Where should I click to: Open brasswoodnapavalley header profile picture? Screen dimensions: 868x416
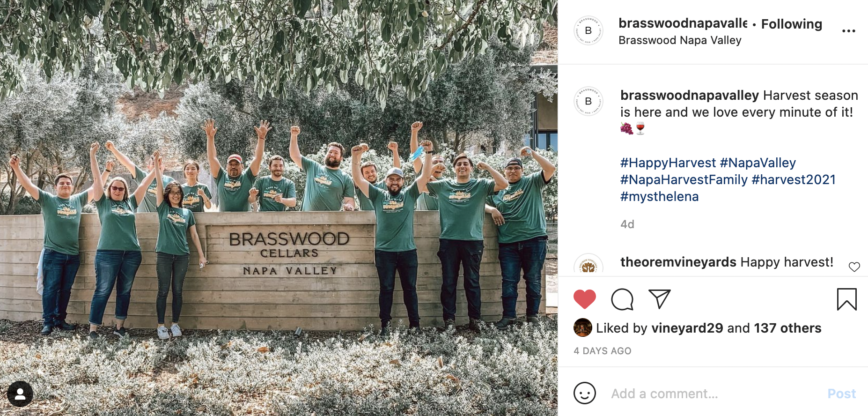click(x=588, y=31)
